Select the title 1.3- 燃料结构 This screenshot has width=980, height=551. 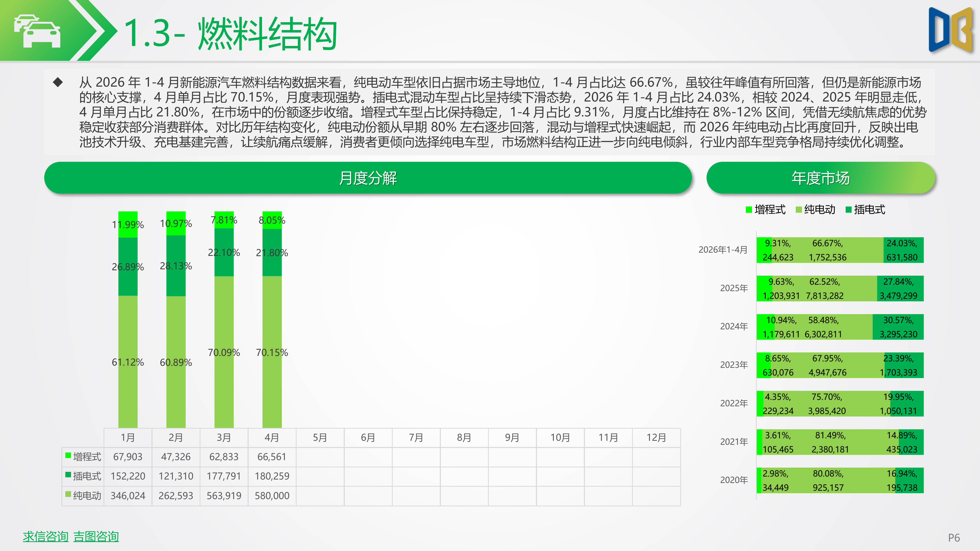230,34
